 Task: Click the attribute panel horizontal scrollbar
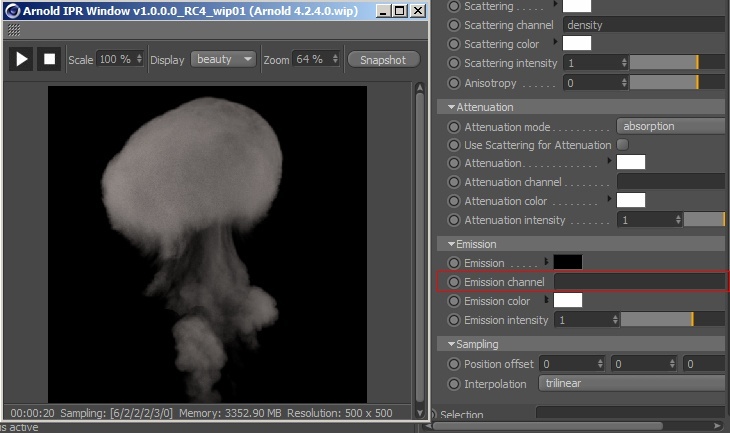(x=548, y=426)
